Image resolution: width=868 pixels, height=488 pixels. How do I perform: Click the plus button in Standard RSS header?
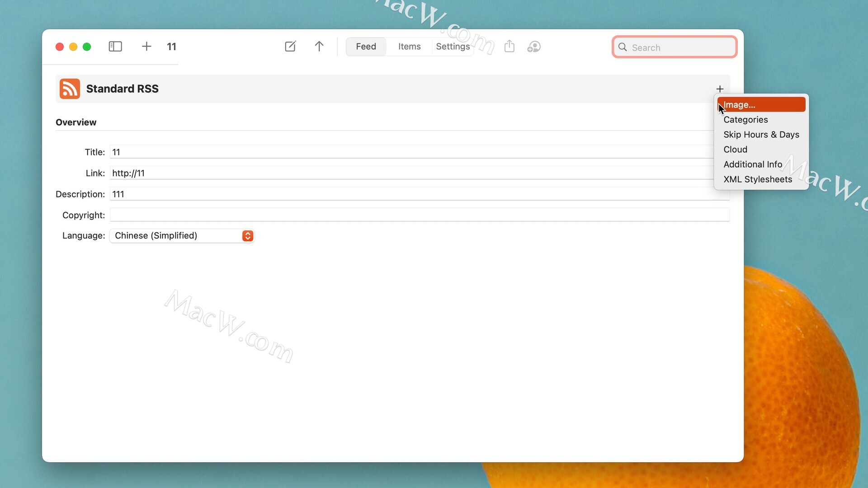click(720, 89)
